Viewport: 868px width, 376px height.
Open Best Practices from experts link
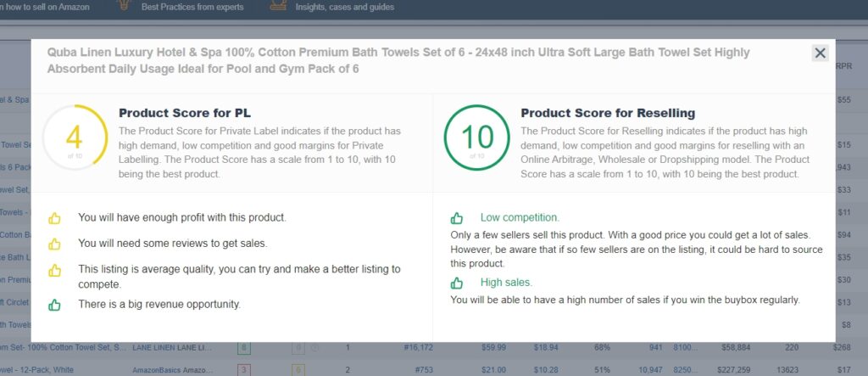tap(192, 7)
